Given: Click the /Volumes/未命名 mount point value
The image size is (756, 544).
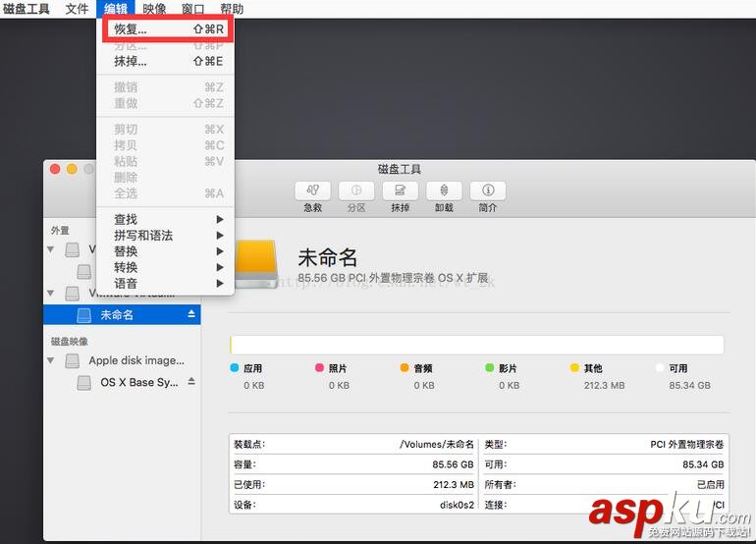Looking at the screenshot, I should click(437, 444).
